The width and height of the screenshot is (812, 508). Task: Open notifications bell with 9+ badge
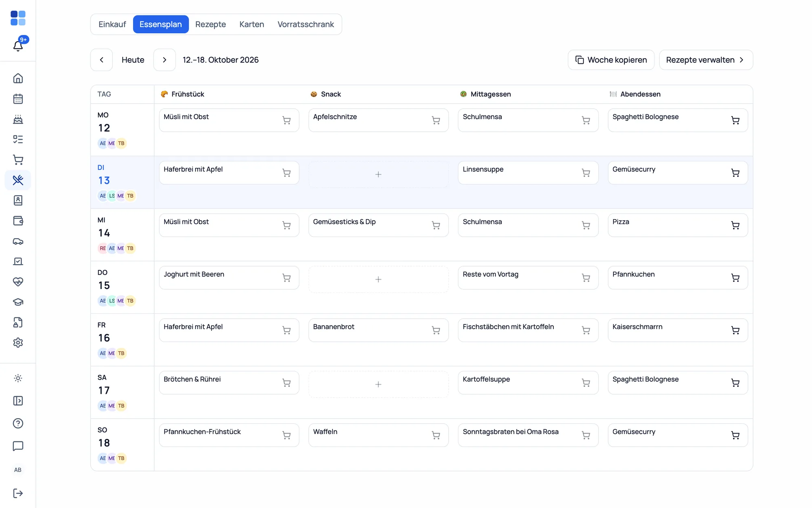click(18, 46)
